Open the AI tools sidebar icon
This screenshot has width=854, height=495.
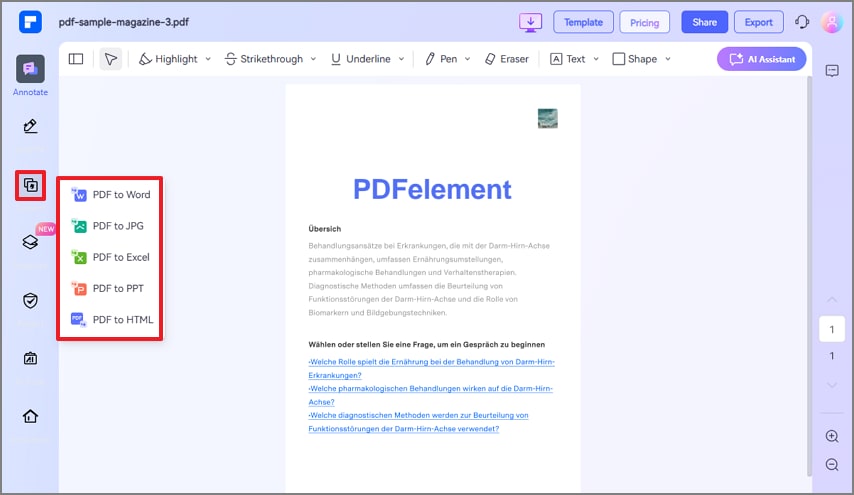pyautogui.click(x=30, y=358)
